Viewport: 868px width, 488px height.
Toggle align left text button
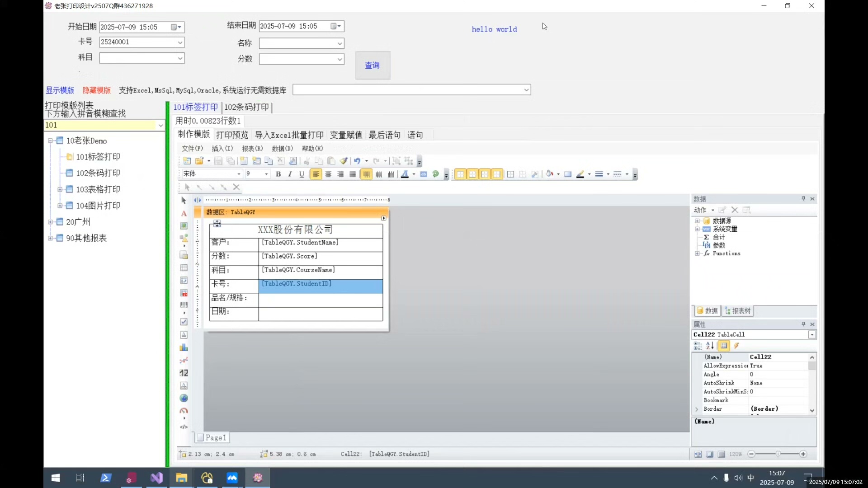316,174
